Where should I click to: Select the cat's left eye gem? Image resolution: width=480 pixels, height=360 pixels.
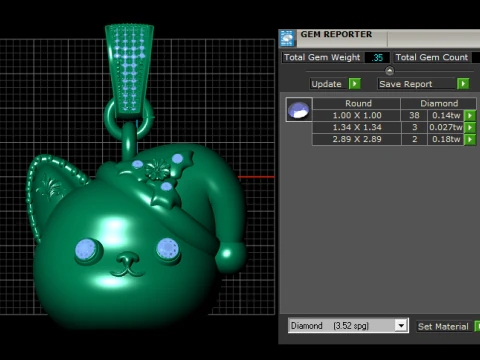[x=86, y=249]
